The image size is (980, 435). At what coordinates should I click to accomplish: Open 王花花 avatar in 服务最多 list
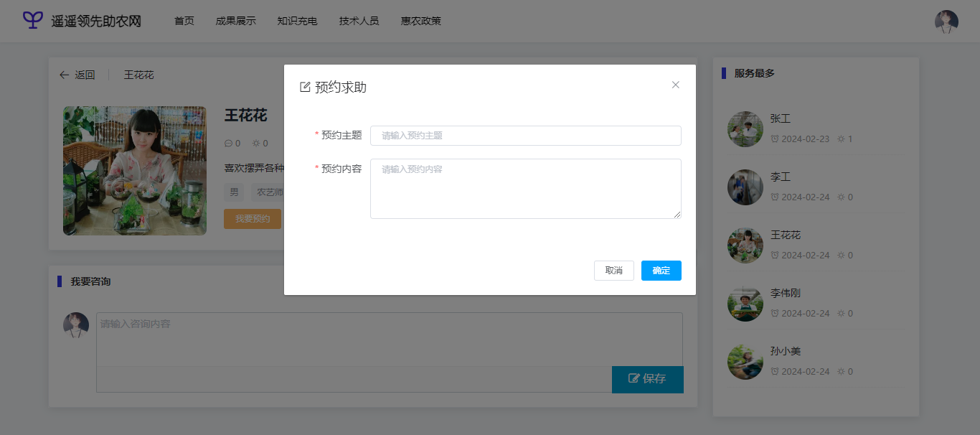point(745,245)
